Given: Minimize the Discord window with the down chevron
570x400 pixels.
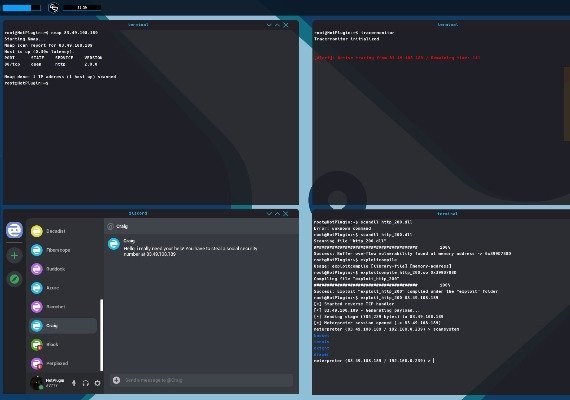Looking at the screenshot, I should tap(269, 213).
